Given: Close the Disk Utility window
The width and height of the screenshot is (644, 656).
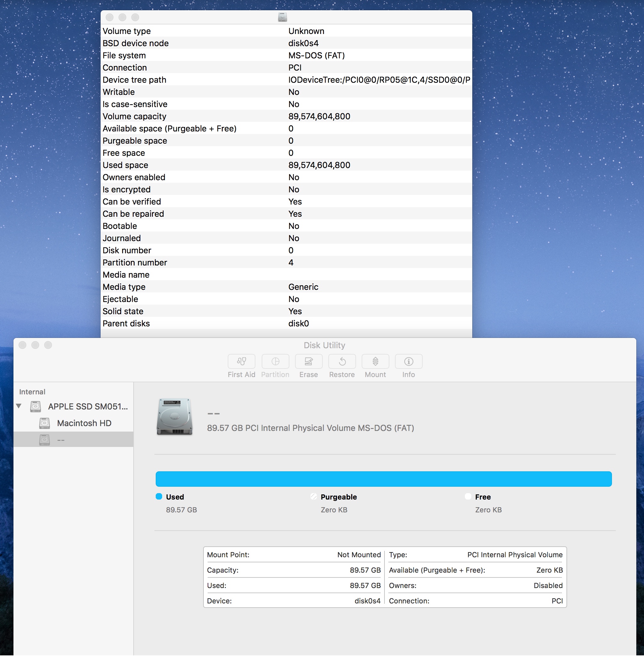Looking at the screenshot, I should point(23,345).
